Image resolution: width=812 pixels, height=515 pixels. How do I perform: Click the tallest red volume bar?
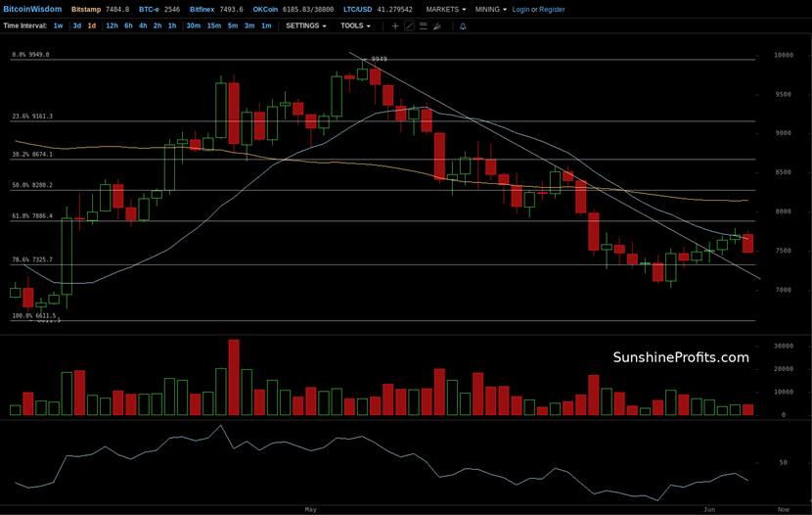coord(234,378)
